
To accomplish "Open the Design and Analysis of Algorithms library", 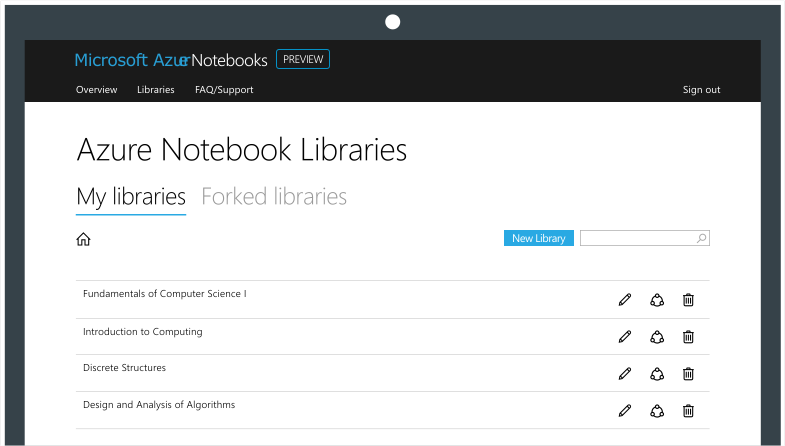I will pyautogui.click(x=159, y=405).
